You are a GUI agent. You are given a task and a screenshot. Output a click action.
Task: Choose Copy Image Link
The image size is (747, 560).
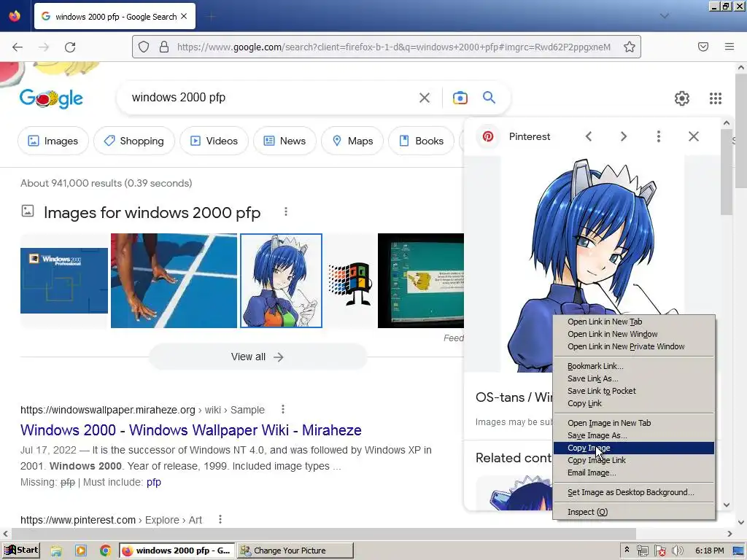pos(634,460)
